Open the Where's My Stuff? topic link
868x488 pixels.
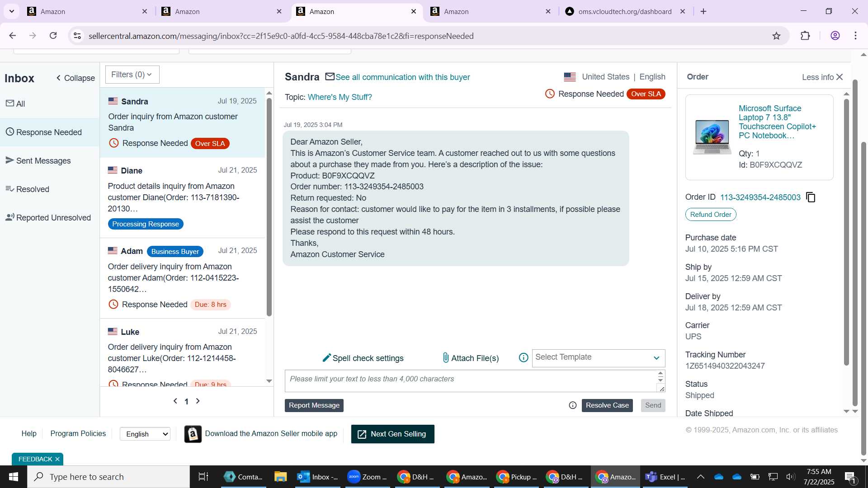pos(340,97)
